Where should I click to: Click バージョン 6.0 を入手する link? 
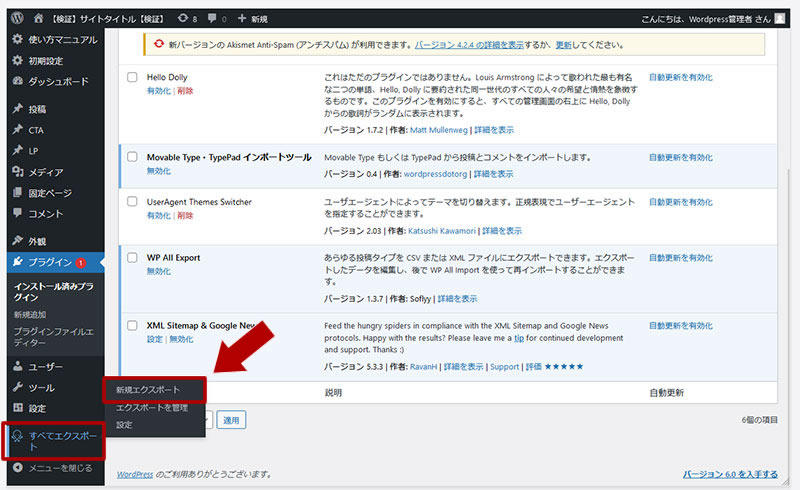[x=730, y=474]
